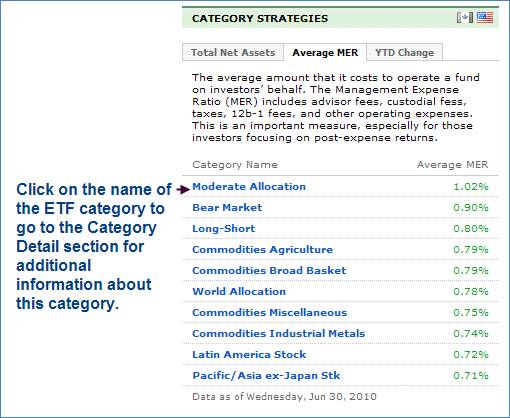510x418 pixels.
Task: Select the US flag icon
Action: (485, 17)
